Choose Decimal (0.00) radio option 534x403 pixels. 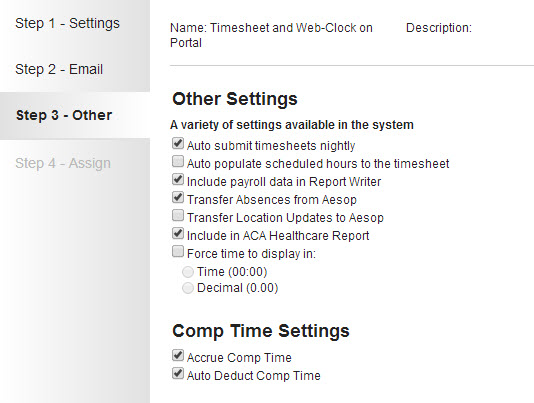pyautogui.click(x=188, y=288)
